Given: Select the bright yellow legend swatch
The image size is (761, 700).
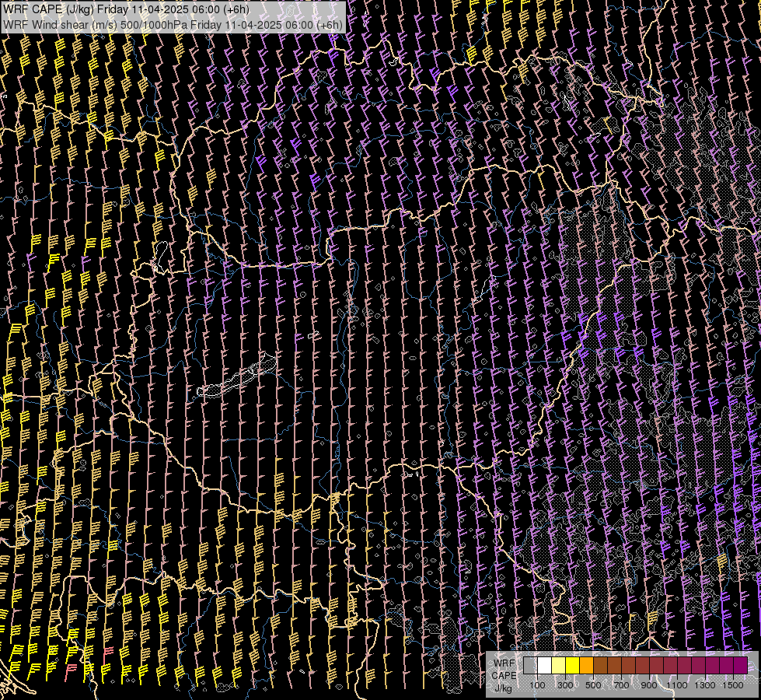Looking at the screenshot, I should pyautogui.click(x=573, y=665).
